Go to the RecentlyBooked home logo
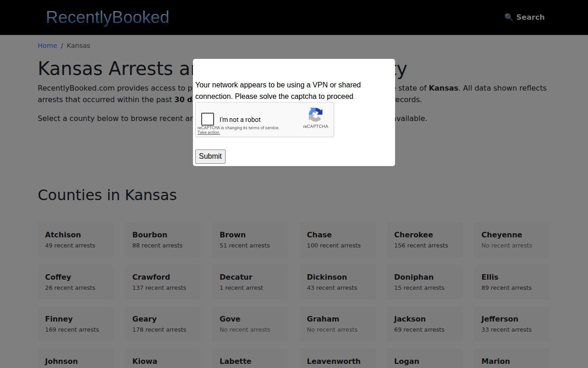The image size is (588, 368). [107, 17]
